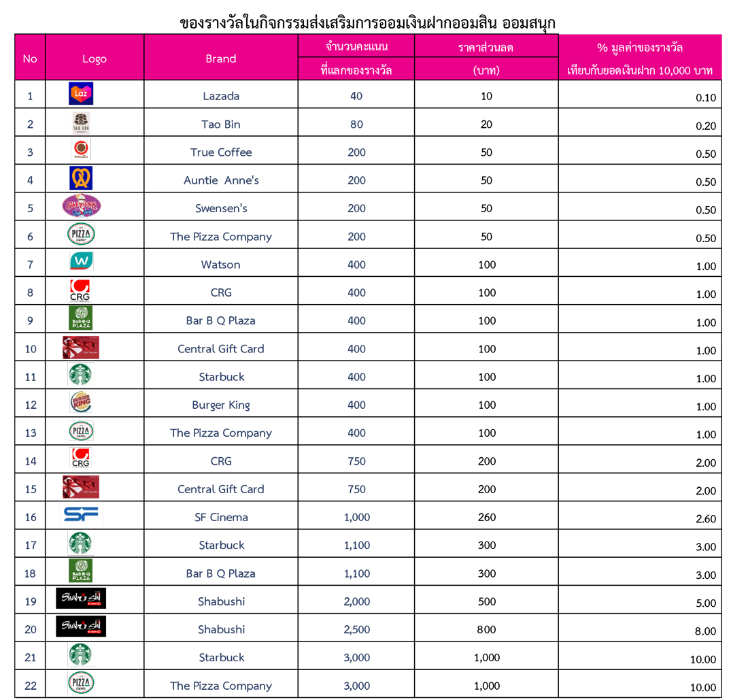Viewport: 748px width, 700px height.
Task: Click the points value '1,000' for SF Cinema
Action: click(x=356, y=517)
